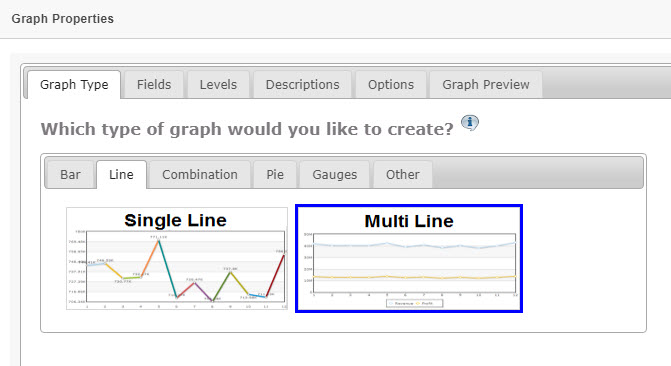The height and width of the screenshot is (366, 671).
Task: Open the Combination graph category
Action: pos(199,175)
